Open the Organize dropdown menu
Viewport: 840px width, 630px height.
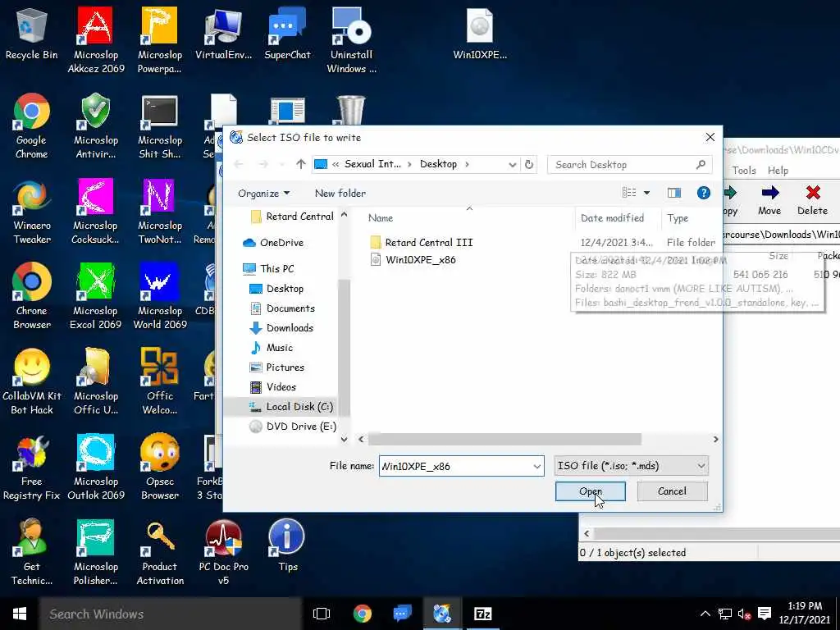coord(263,193)
